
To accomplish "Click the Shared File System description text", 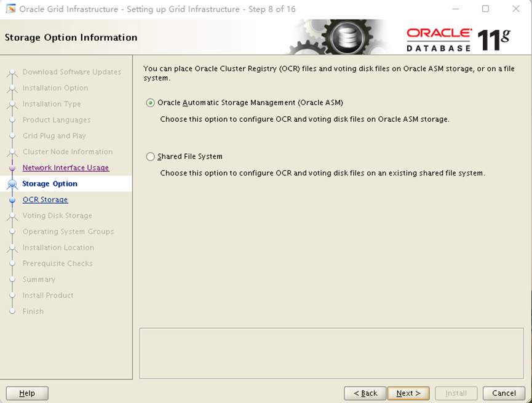I will [323, 173].
